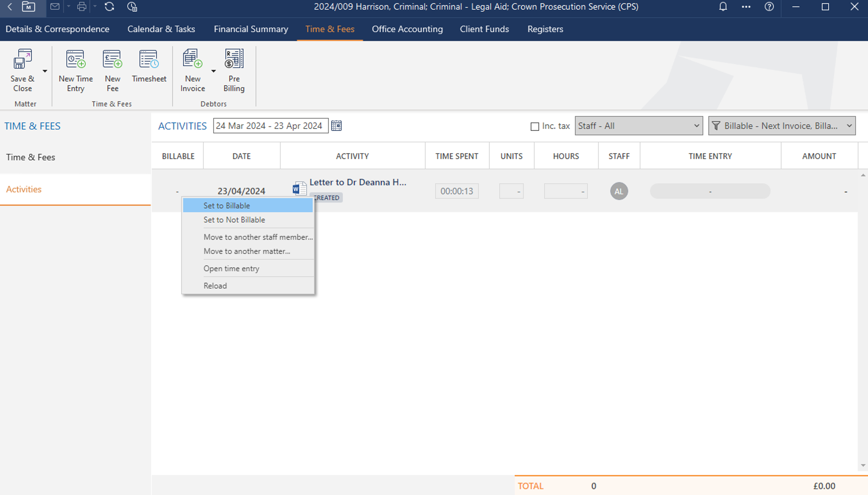This screenshot has width=868, height=495.
Task: Open the calendar date range picker
Action: (336, 126)
